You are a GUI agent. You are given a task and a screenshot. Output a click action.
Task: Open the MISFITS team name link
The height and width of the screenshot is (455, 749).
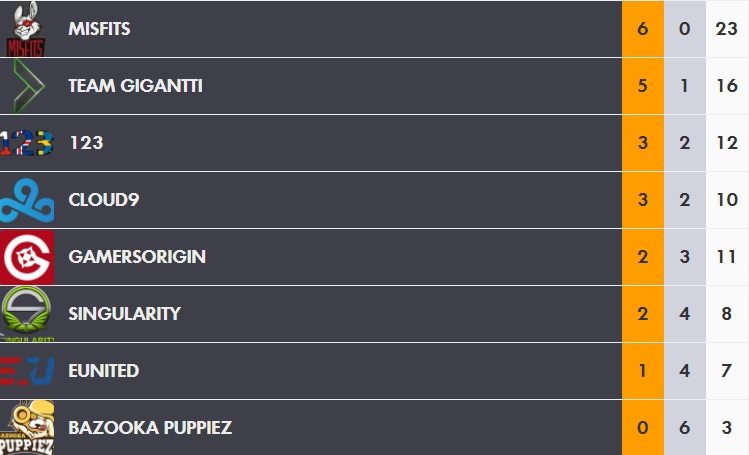coord(99,29)
